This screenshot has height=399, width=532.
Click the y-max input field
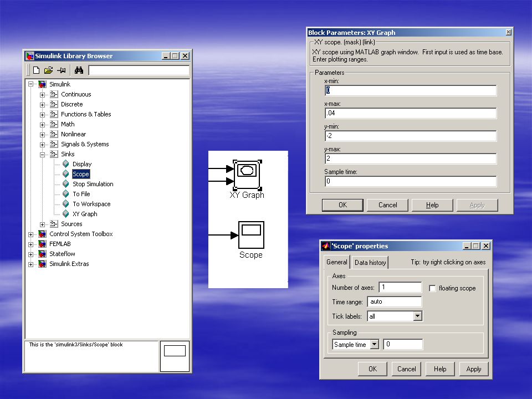pos(411,158)
